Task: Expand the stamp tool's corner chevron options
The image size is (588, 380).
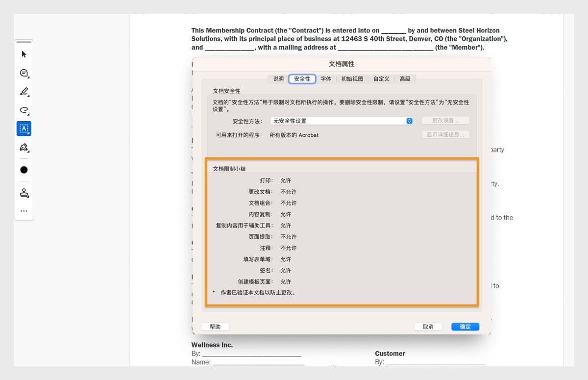Action: (28, 197)
